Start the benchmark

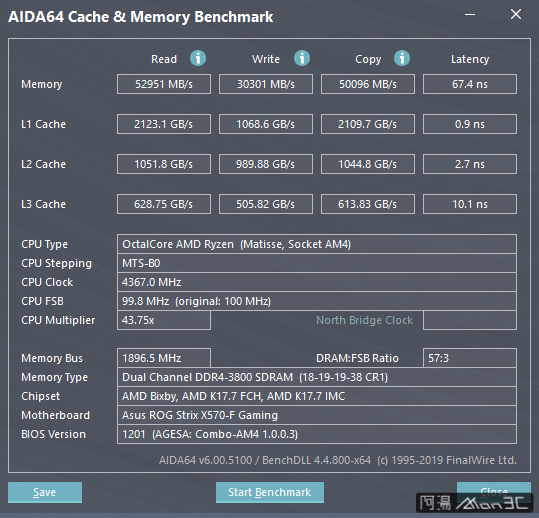click(270, 492)
